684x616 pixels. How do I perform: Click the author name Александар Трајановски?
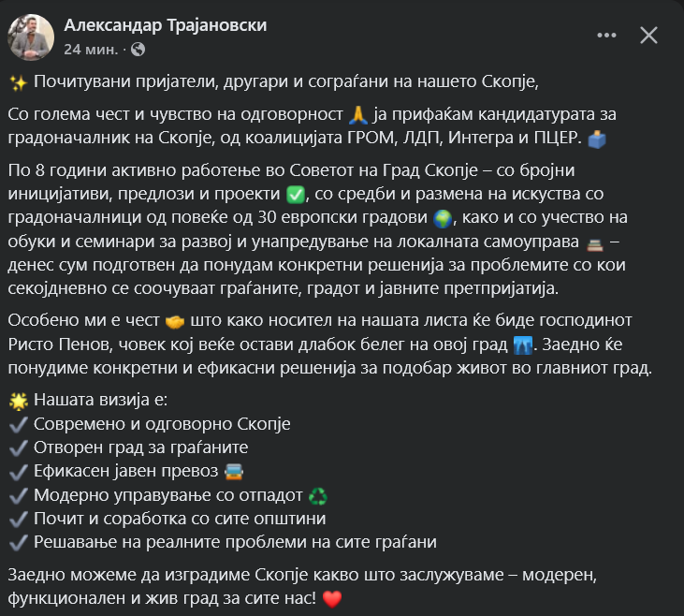pyautogui.click(x=166, y=25)
